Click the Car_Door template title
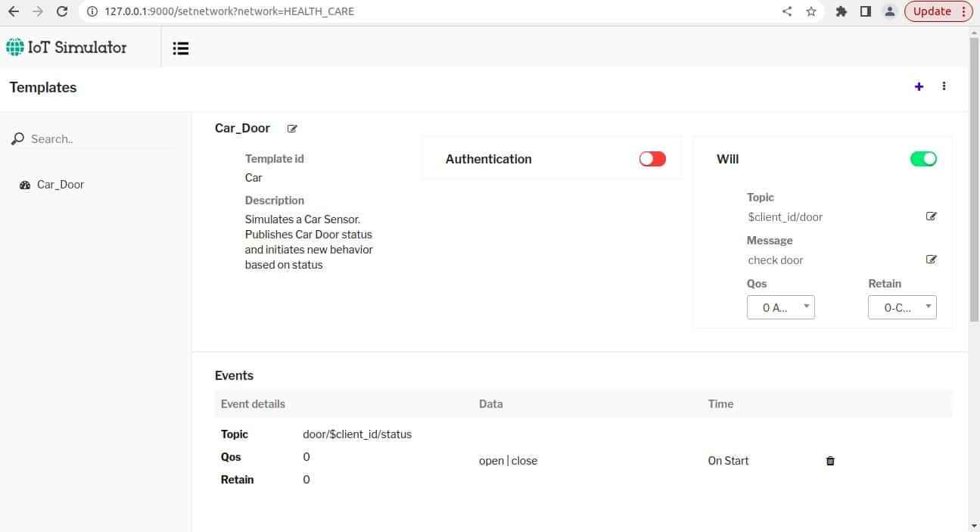 tap(242, 129)
